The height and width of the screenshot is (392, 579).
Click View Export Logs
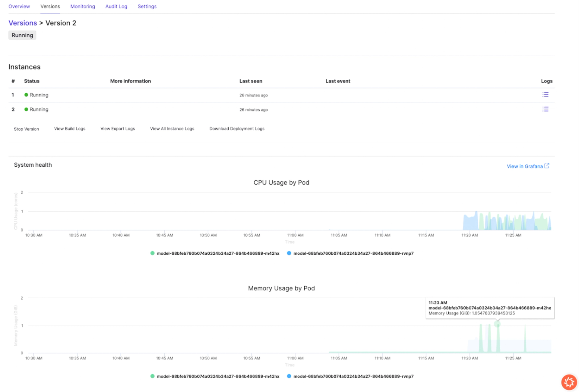[118, 129]
